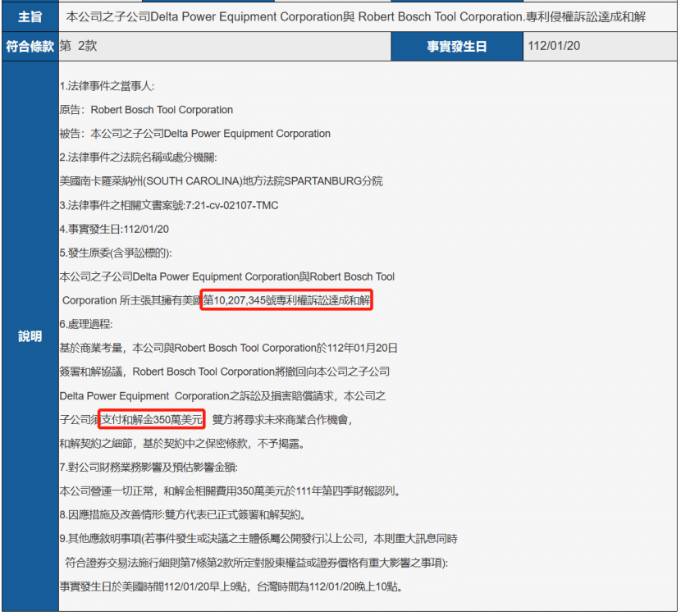Click the defendant line starting with 被告

pyautogui.click(x=195, y=133)
